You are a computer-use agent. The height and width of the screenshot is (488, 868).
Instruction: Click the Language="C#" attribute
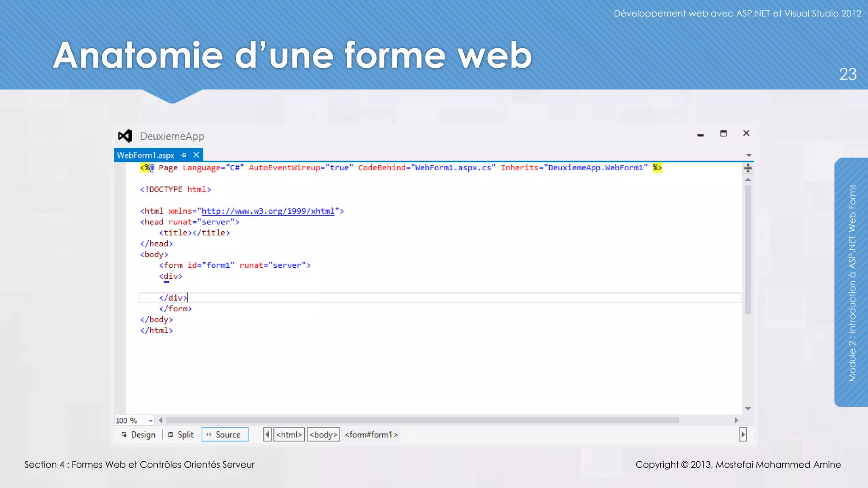click(214, 168)
